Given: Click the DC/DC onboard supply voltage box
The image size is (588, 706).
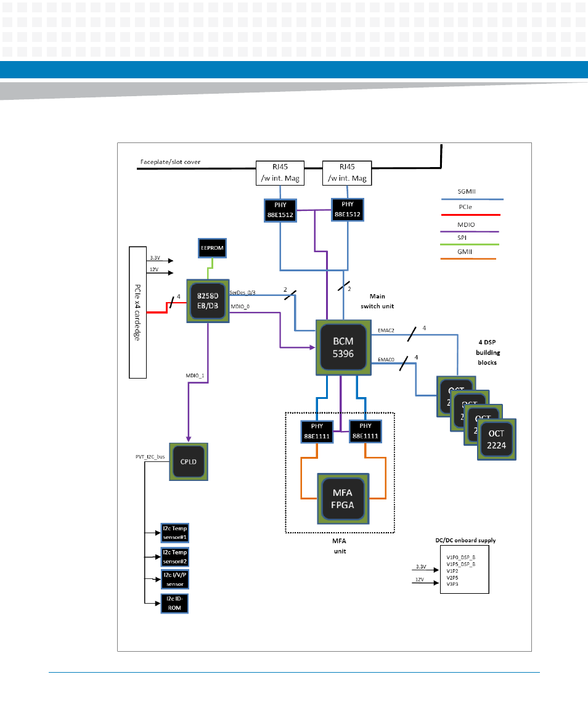Looking at the screenshot, I should 465,571.
